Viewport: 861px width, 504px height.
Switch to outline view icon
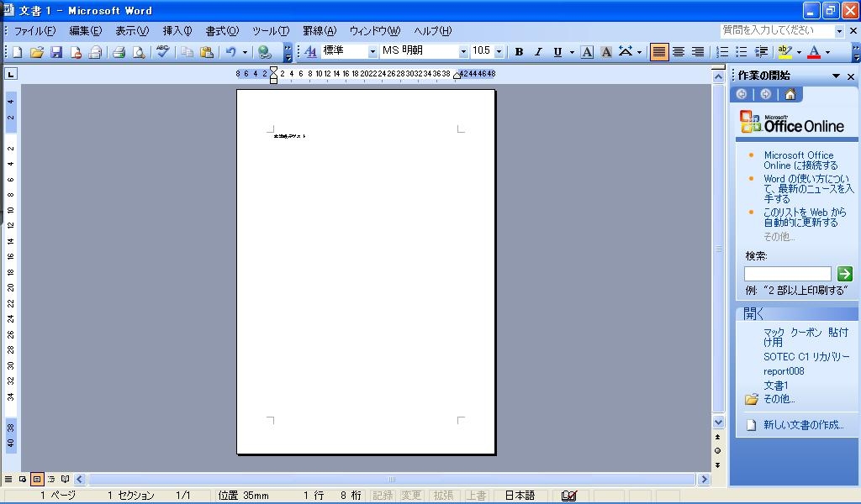[x=51, y=479]
